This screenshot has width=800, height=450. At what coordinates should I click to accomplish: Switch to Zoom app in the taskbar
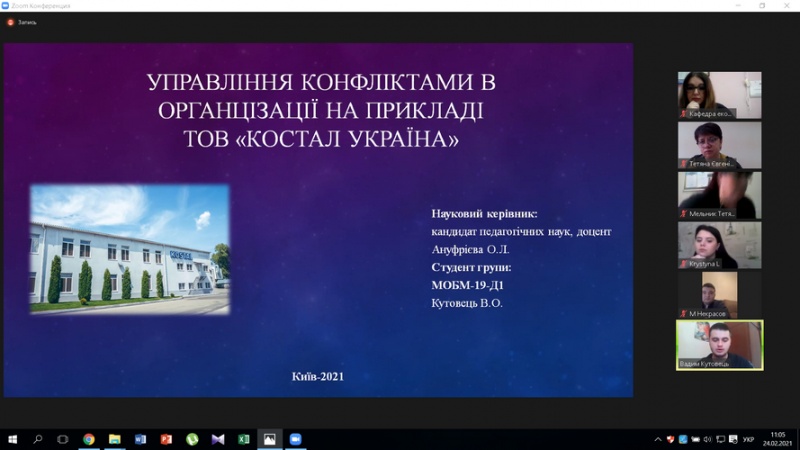point(296,439)
